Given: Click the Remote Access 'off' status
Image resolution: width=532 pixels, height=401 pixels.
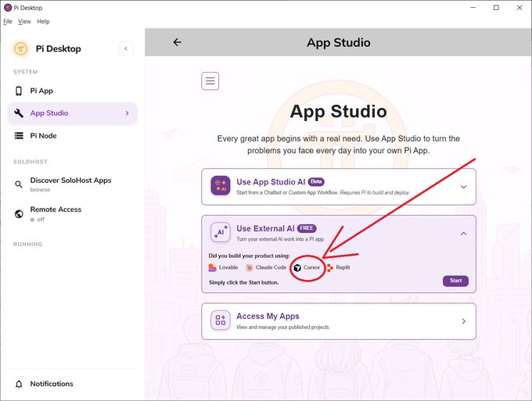Looking at the screenshot, I should 41,220.
